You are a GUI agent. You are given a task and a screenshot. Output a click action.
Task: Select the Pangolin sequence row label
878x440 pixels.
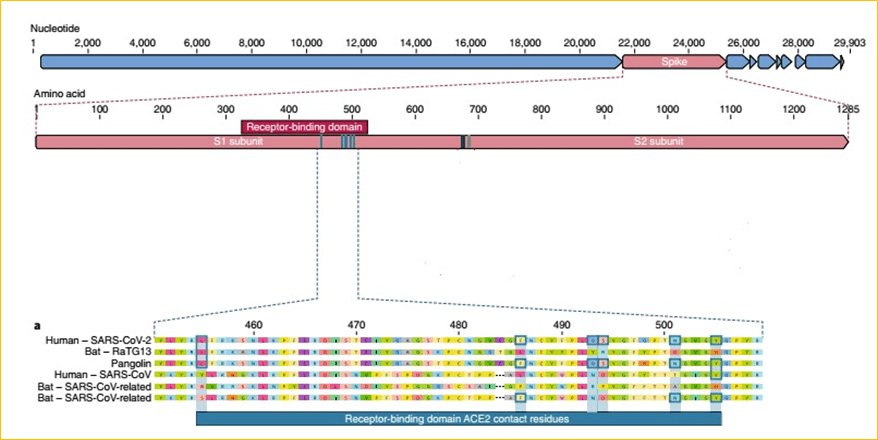129,363
